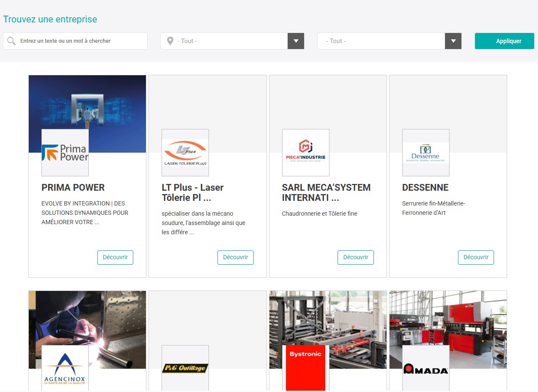Open the second '- Tout -' dropdown arrow
The width and height of the screenshot is (538, 392).
(x=453, y=41)
